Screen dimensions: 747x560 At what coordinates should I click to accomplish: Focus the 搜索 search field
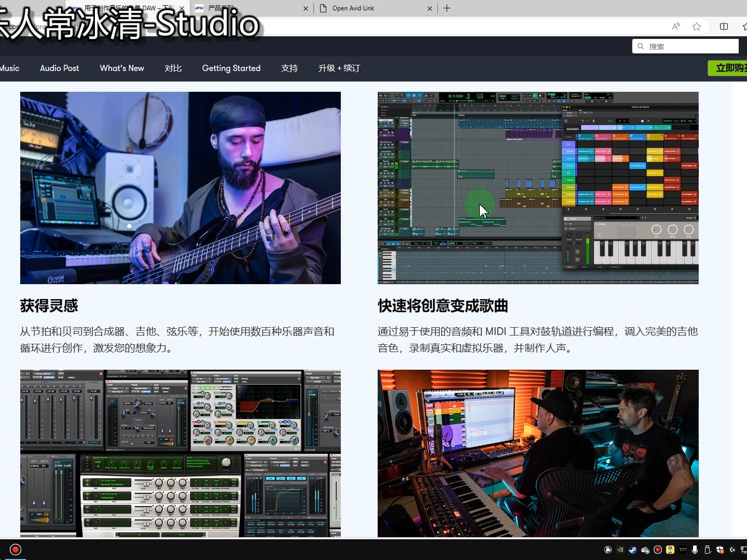point(685,46)
